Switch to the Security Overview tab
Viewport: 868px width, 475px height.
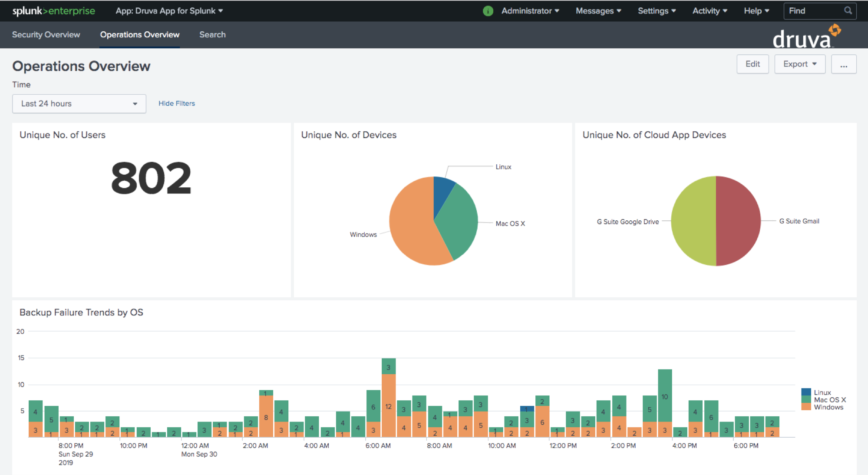(x=46, y=35)
